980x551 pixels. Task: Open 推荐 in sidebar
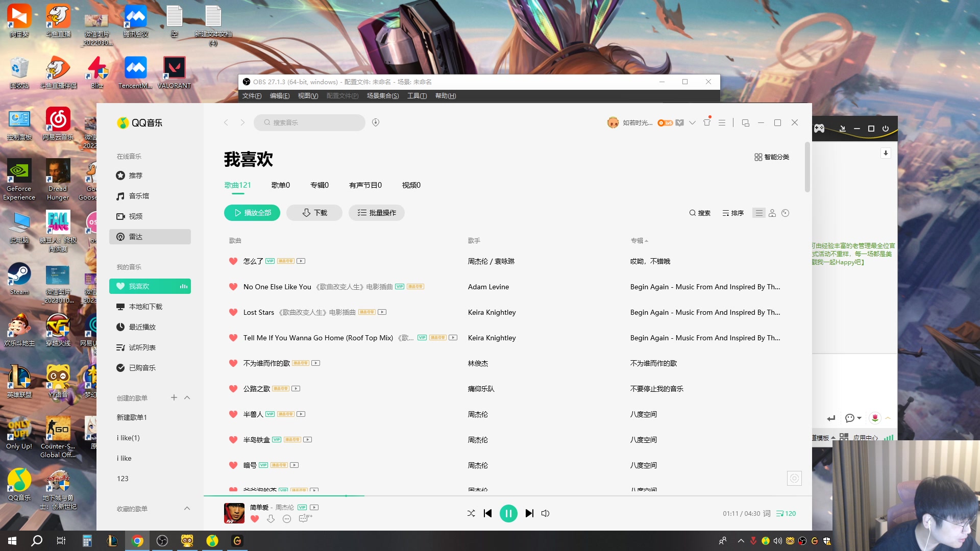pyautogui.click(x=150, y=176)
